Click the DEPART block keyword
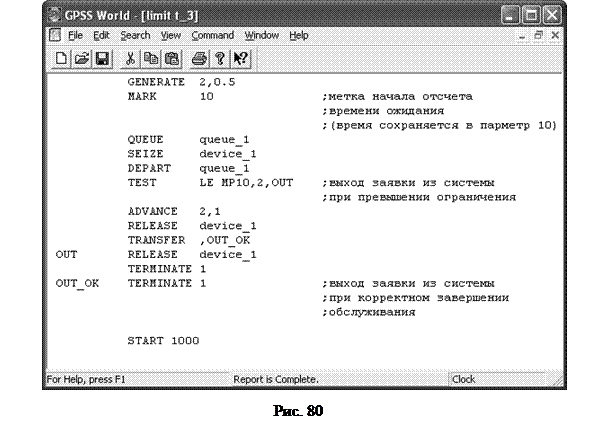 (149, 168)
